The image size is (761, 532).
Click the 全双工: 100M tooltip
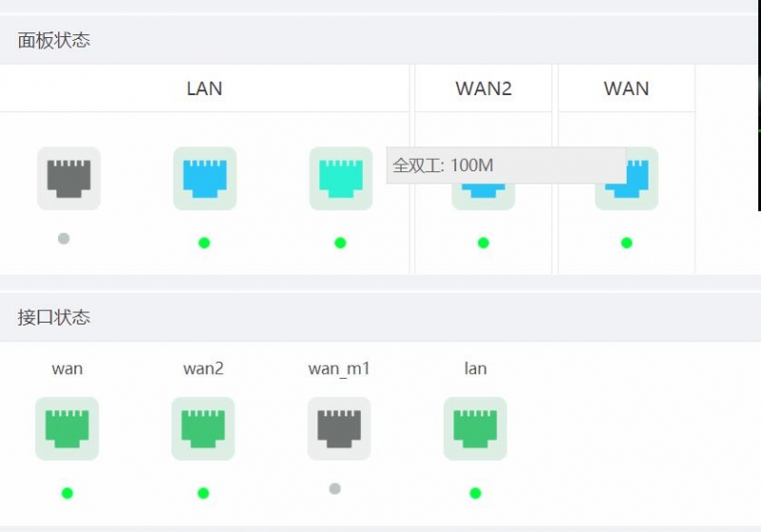coord(506,166)
